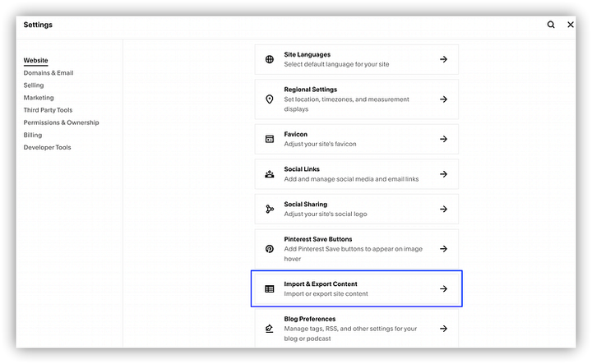Click the Favicon title text
This screenshot has height=364, width=592.
[296, 134]
